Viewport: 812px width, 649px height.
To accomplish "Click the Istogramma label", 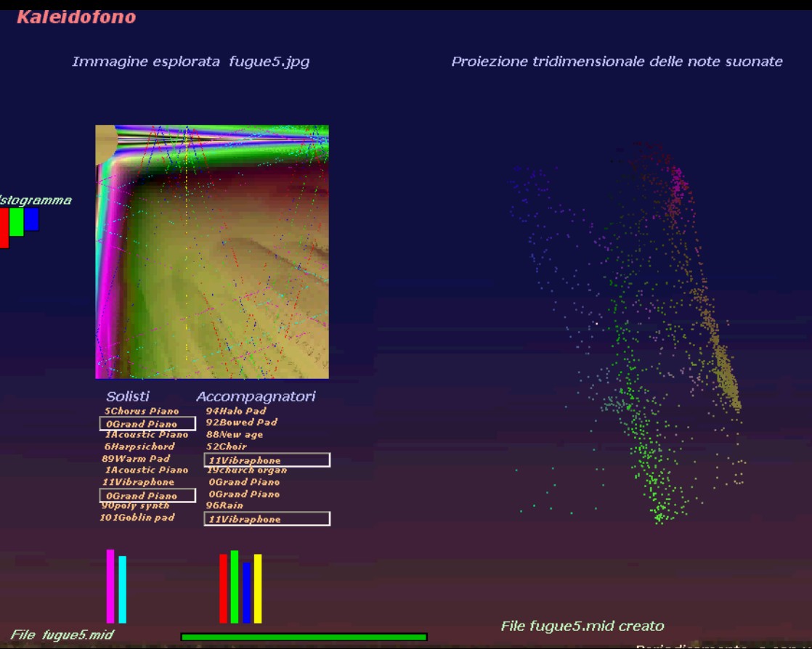I will [35, 200].
